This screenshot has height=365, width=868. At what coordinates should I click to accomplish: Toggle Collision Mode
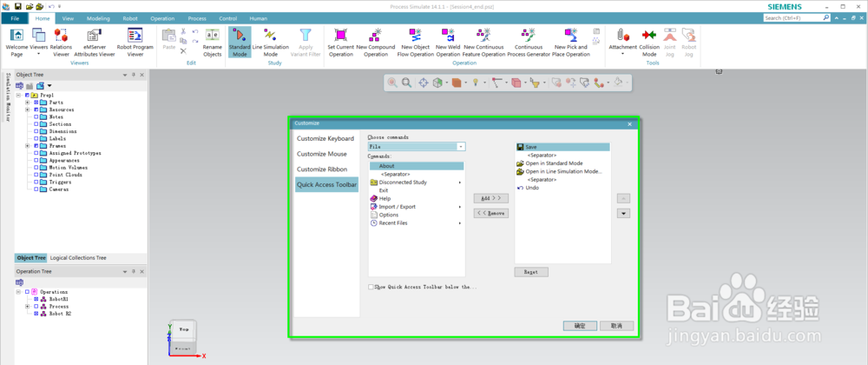point(649,42)
